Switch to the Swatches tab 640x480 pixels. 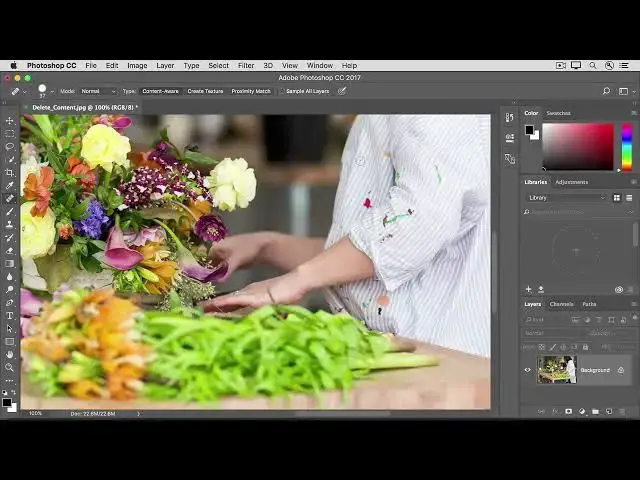[558, 113]
